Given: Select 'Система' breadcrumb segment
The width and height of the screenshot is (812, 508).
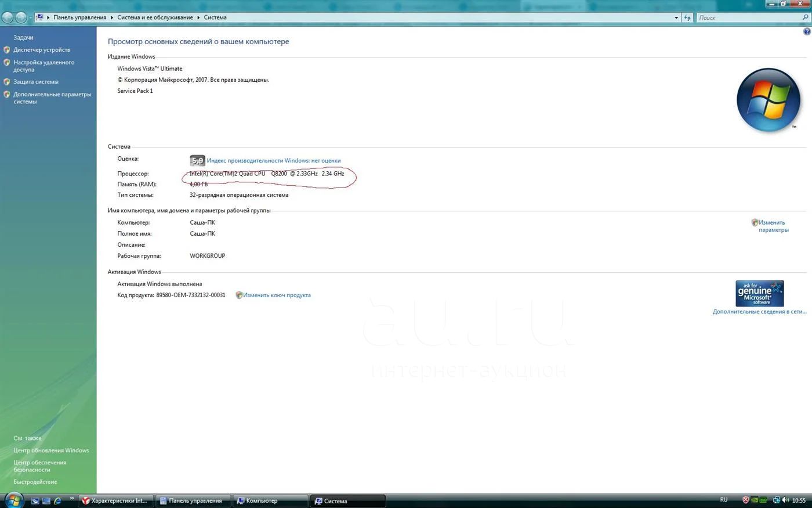Looking at the screenshot, I should [x=215, y=17].
